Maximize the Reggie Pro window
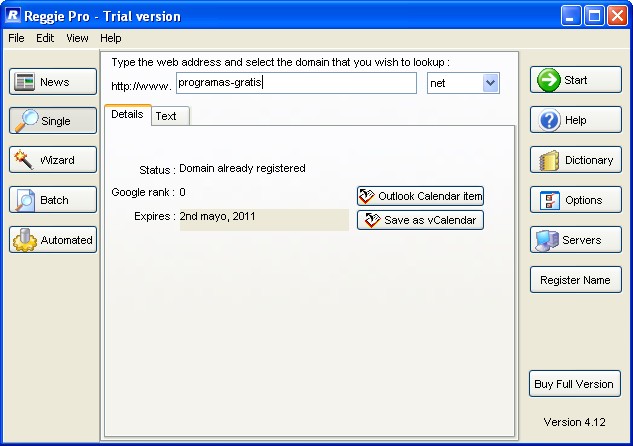 (x=594, y=16)
